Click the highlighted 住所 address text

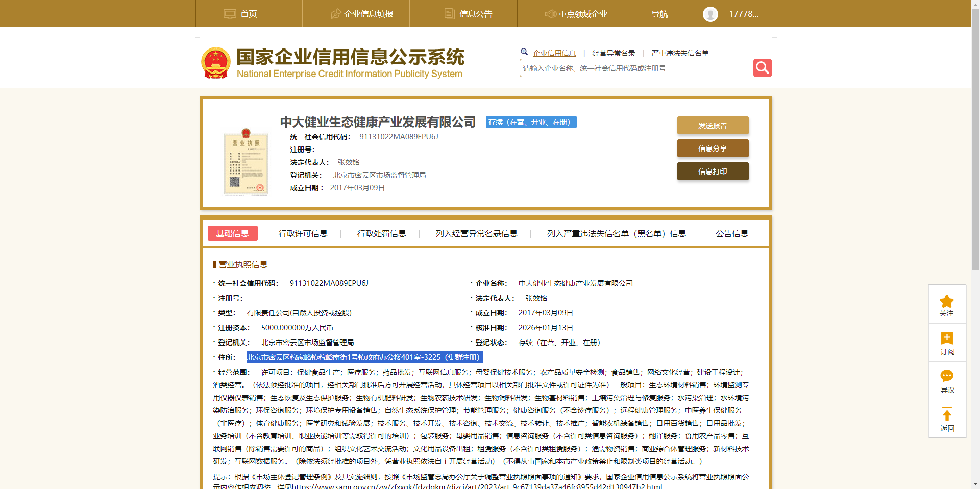(364, 357)
